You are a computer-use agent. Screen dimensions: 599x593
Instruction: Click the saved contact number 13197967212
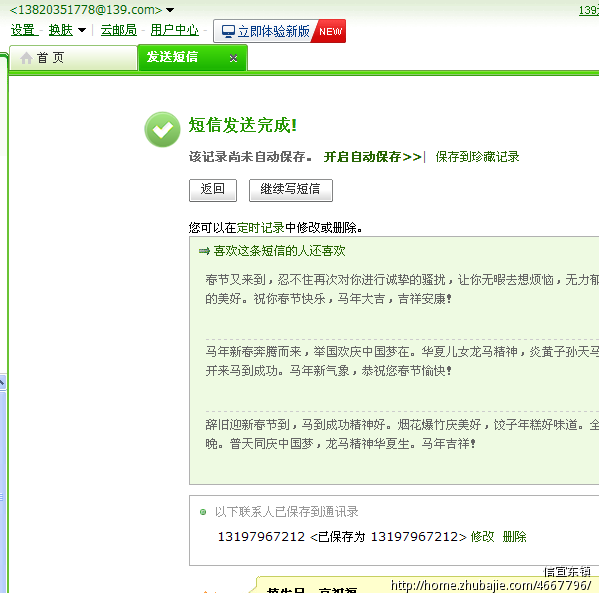click(261, 537)
